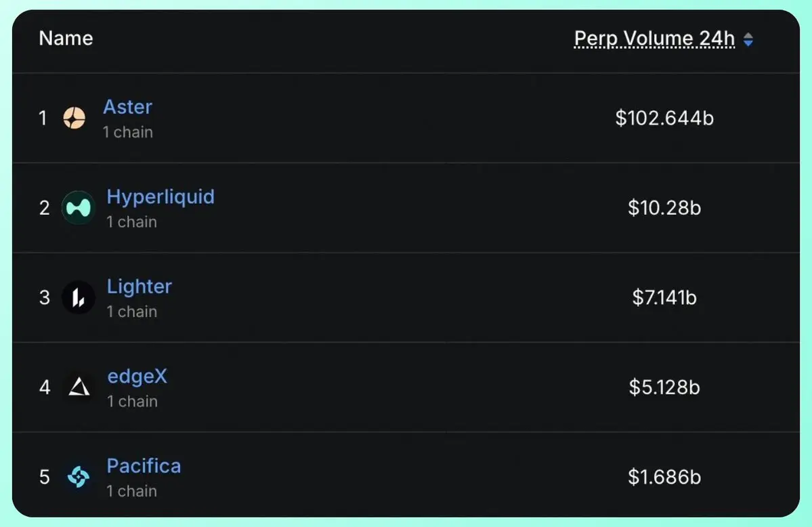
Task: Toggle sort arrows beside Perp Volume 24h
Action: 748,39
